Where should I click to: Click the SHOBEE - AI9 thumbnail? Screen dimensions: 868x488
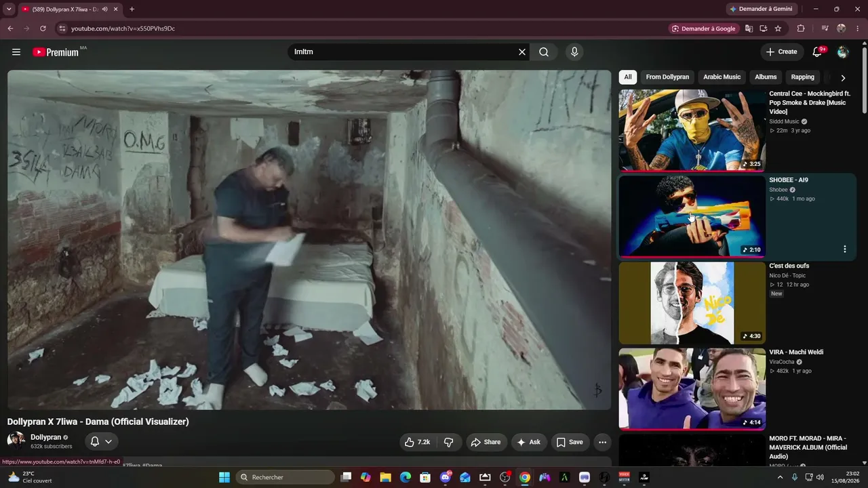click(692, 216)
